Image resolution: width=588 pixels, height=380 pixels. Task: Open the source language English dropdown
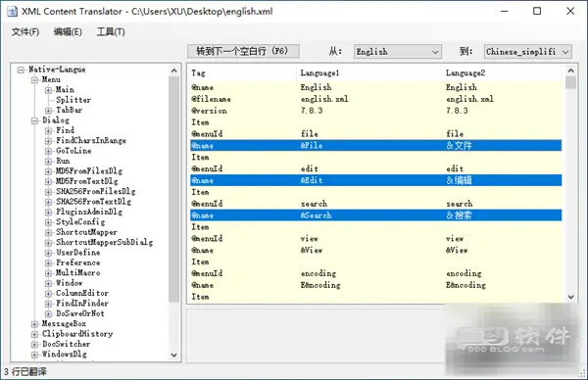[398, 52]
